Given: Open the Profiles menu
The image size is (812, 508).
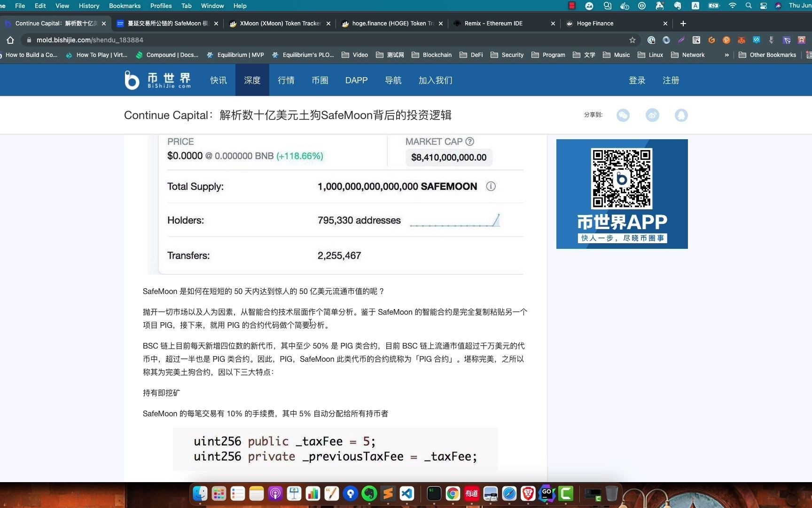Looking at the screenshot, I should [x=161, y=6].
